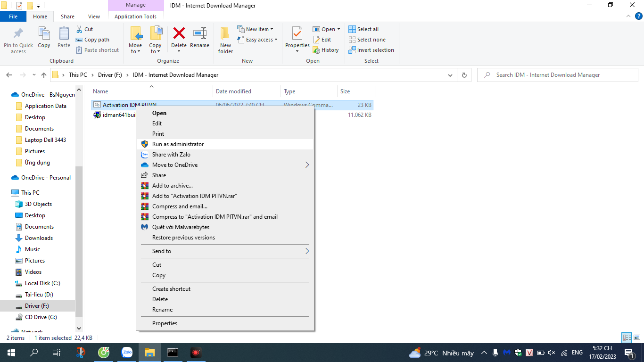Select 3D Objects in navigation pane
Image resolution: width=644 pixels, height=362 pixels.
[x=38, y=204]
